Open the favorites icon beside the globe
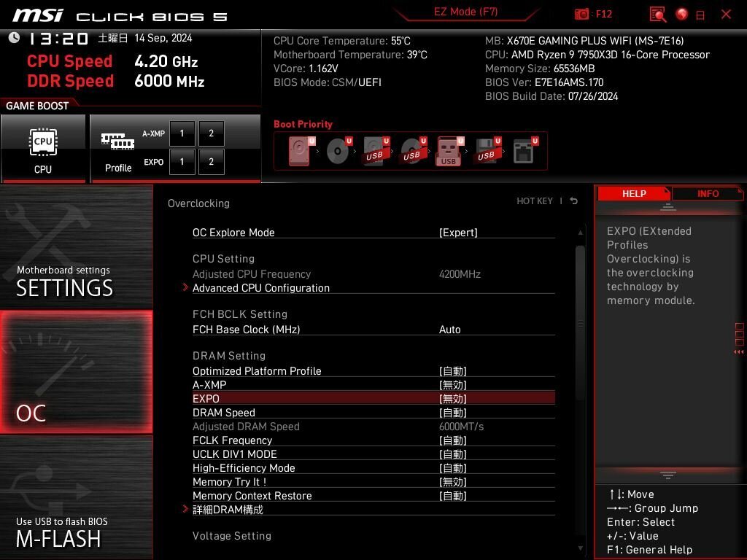This screenshot has width=747, height=560. point(700,15)
